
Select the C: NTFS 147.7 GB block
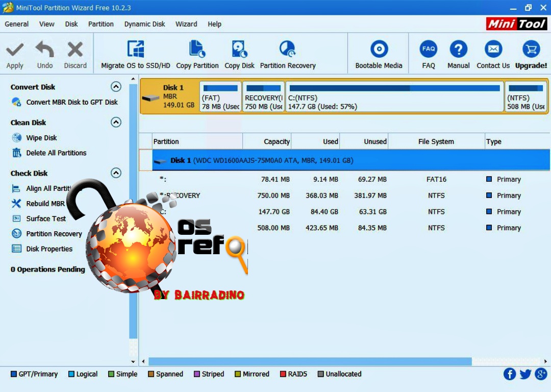coord(394,96)
